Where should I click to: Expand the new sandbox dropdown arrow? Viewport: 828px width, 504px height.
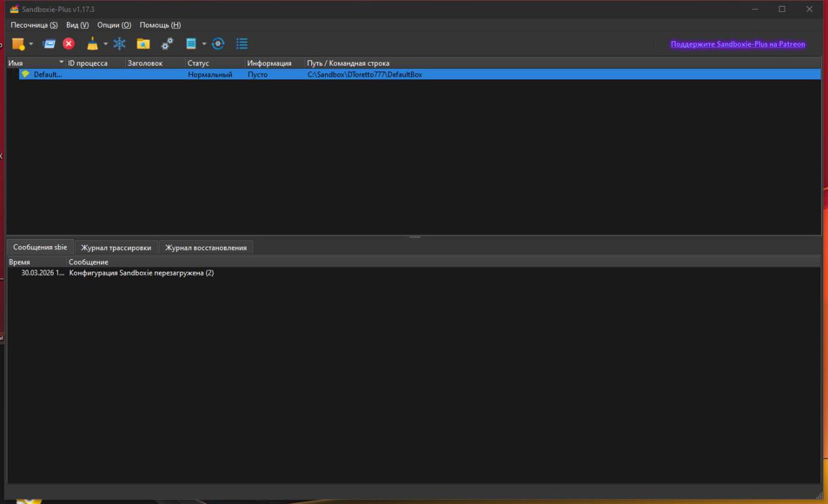(31, 44)
